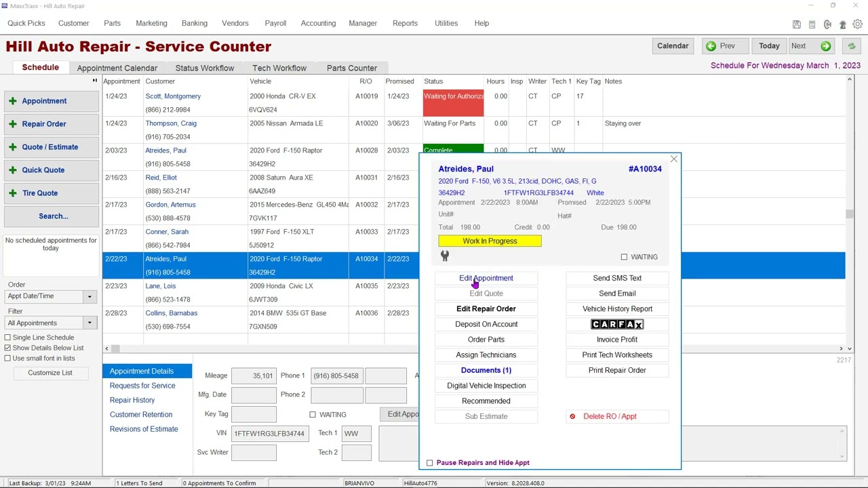This screenshot has width=868, height=488.
Task: Click the Documents (1) button in popup
Action: 486,370
